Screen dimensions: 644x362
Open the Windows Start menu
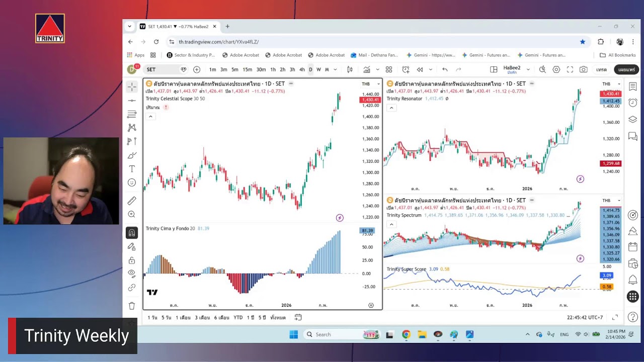[294, 334]
